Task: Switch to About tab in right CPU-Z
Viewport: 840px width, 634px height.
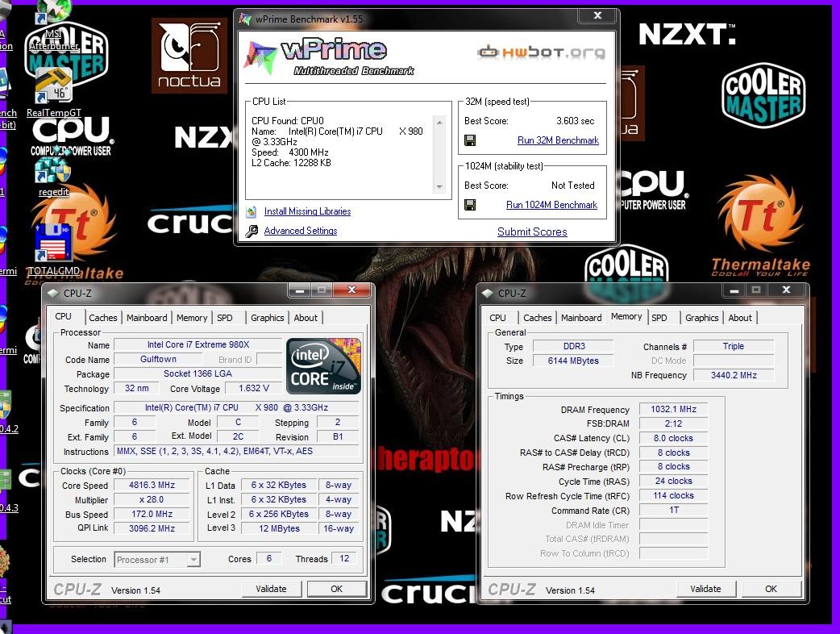Action: click(x=740, y=318)
